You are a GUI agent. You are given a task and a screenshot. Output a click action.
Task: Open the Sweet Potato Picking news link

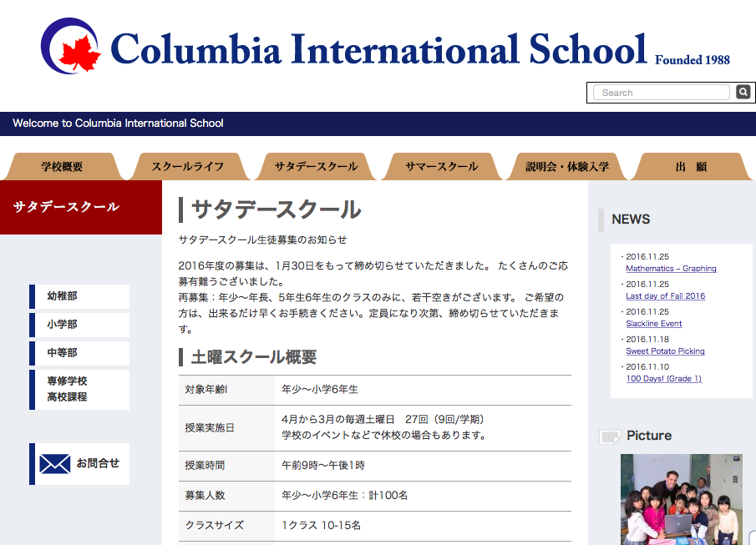[665, 351]
